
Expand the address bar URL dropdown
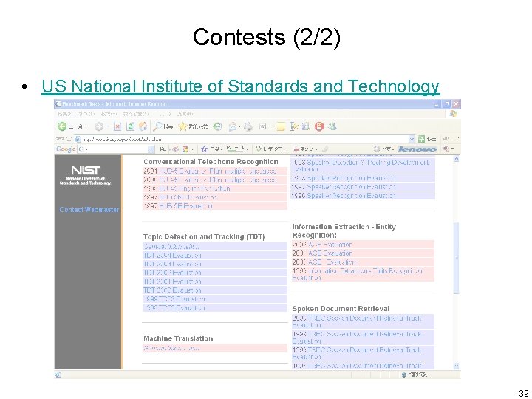412,139
